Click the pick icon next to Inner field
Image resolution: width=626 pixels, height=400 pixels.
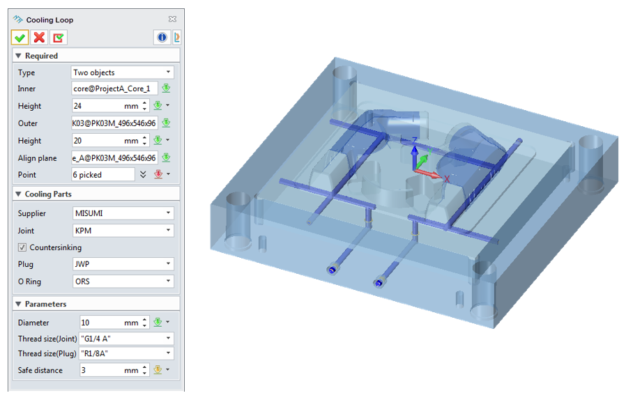pyautogui.click(x=166, y=89)
